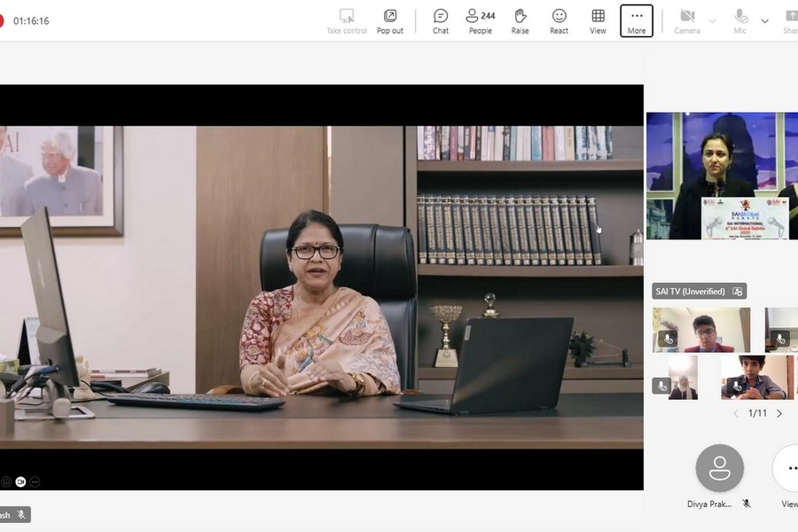
Task: Toggle the Mic on
Action: pos(740,20)
